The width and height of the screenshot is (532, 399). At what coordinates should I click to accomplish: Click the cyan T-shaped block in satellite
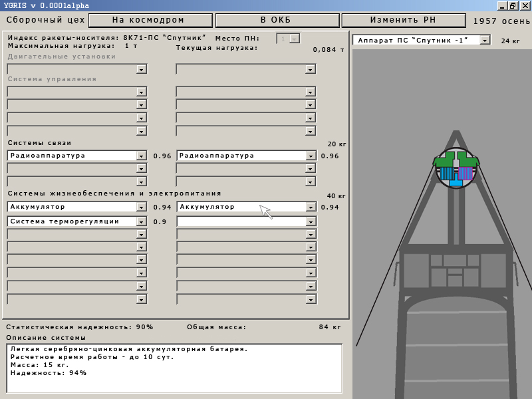(x=456, y=183)
